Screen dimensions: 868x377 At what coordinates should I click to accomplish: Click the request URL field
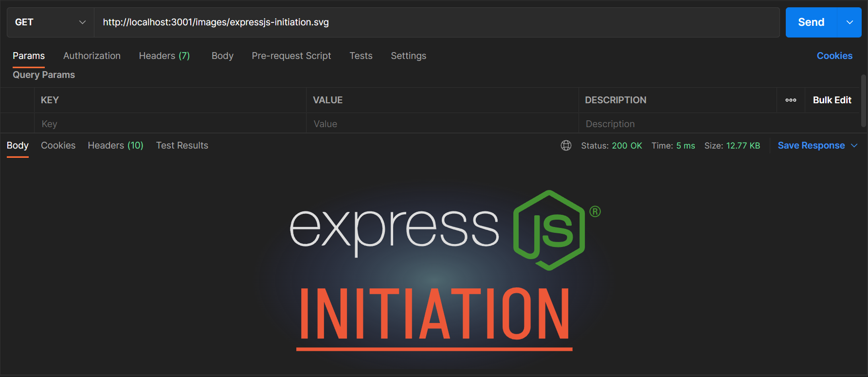[x=436, y=22]
